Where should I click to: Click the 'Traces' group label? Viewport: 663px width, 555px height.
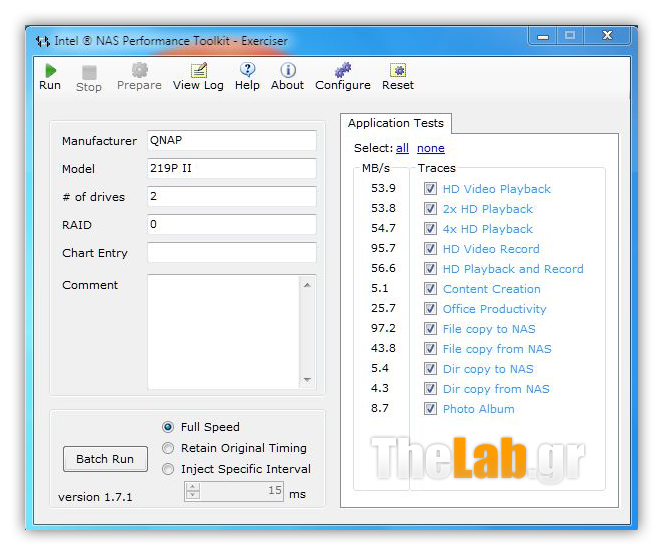pos(437,168)
